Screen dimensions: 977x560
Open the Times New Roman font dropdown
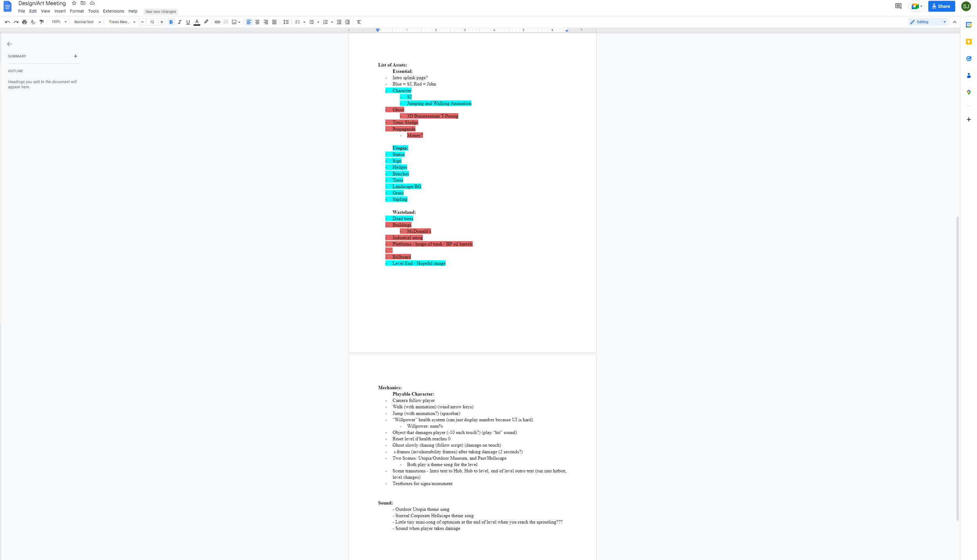coord(122,22)
